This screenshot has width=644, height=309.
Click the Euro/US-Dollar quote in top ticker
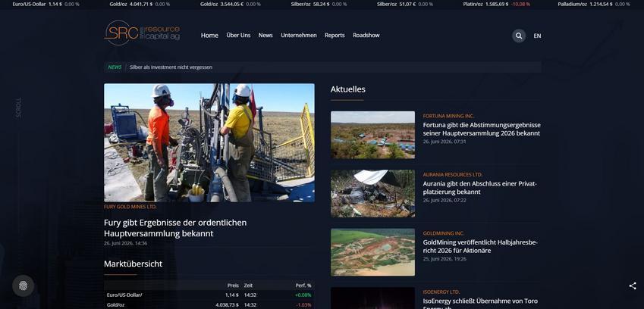[46, 4]
